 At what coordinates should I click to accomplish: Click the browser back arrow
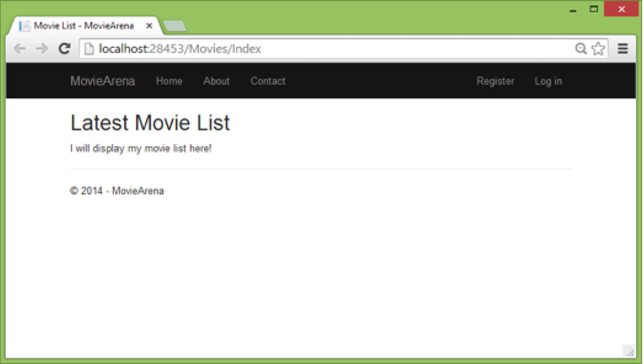click(20, 49)
